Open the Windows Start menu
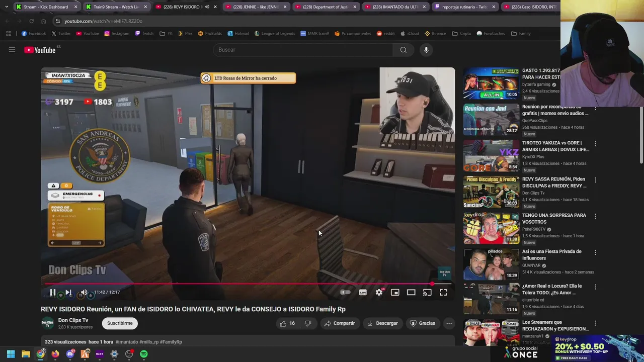 point(11,354)
